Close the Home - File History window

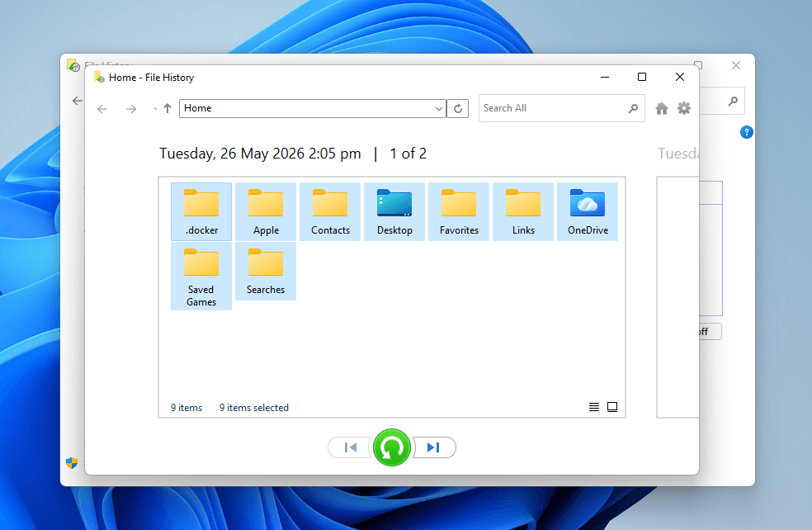point(680,77)
